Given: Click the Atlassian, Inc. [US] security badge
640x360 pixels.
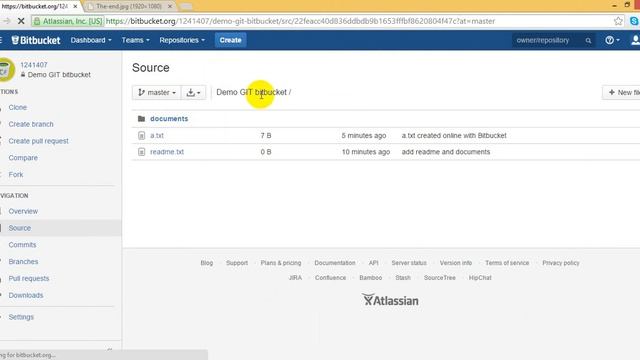Looking at the screenshot, I should tap(68, 21).
